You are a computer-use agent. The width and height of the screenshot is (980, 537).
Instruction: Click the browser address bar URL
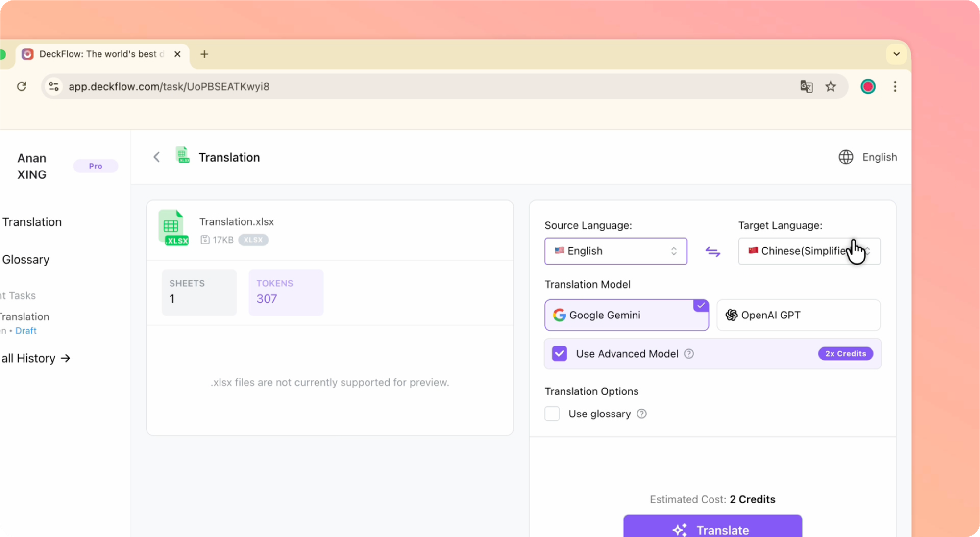pos(169,87)
